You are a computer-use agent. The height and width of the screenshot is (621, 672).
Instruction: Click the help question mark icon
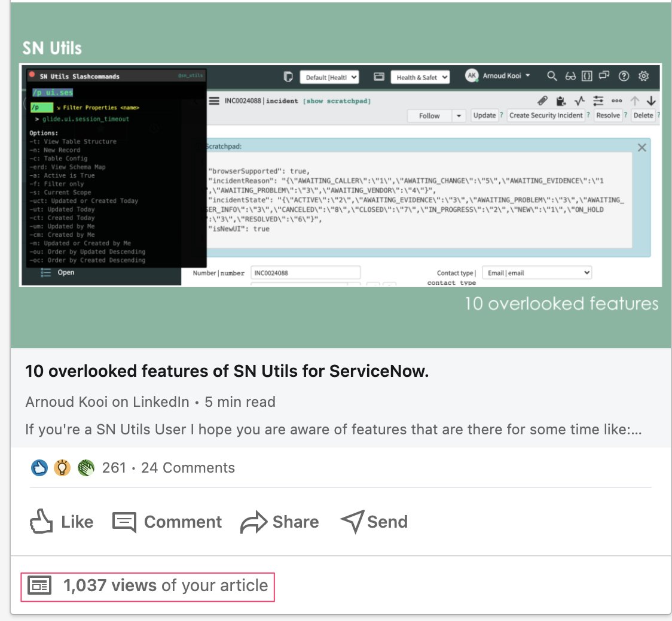(624, 76)
